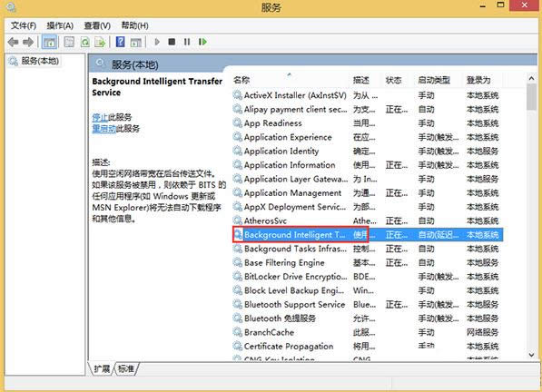Select the Block Level Backup Engine service
The width and height of the screenshot is (542, 392).
(x=368, y=290)
